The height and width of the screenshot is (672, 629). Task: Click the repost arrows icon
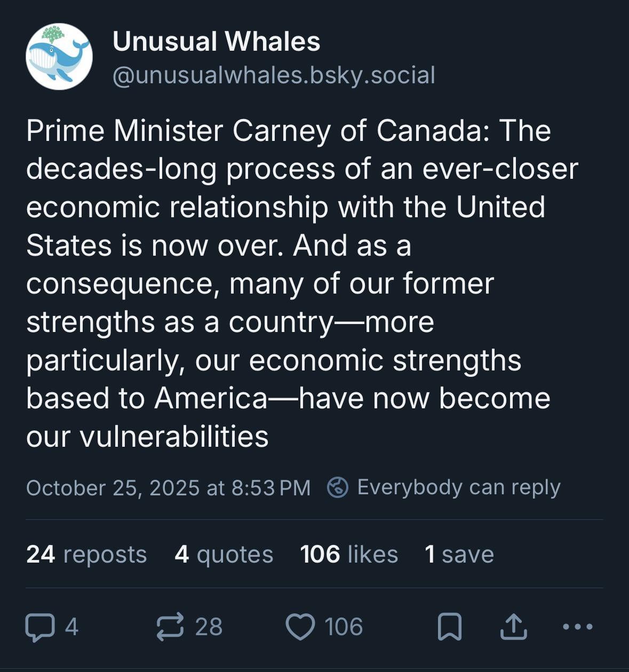tap(170, 627)
